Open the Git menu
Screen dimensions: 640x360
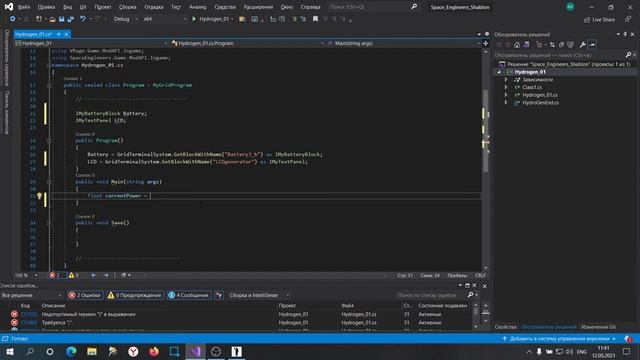83,7
